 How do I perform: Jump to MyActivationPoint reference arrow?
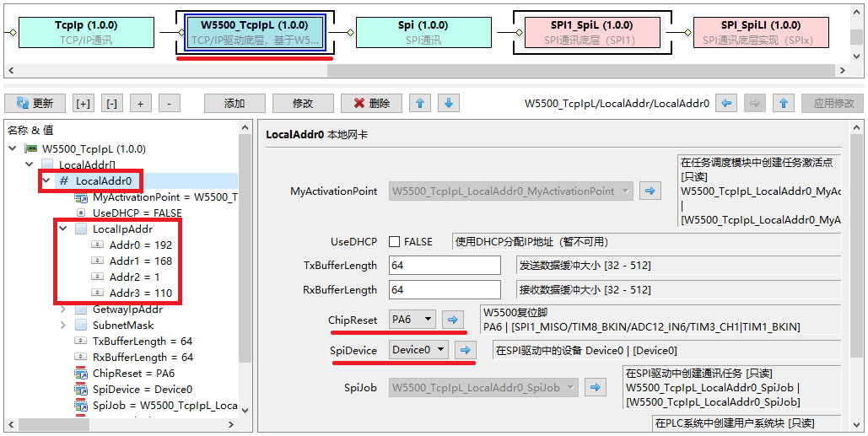tap(650, 191)
